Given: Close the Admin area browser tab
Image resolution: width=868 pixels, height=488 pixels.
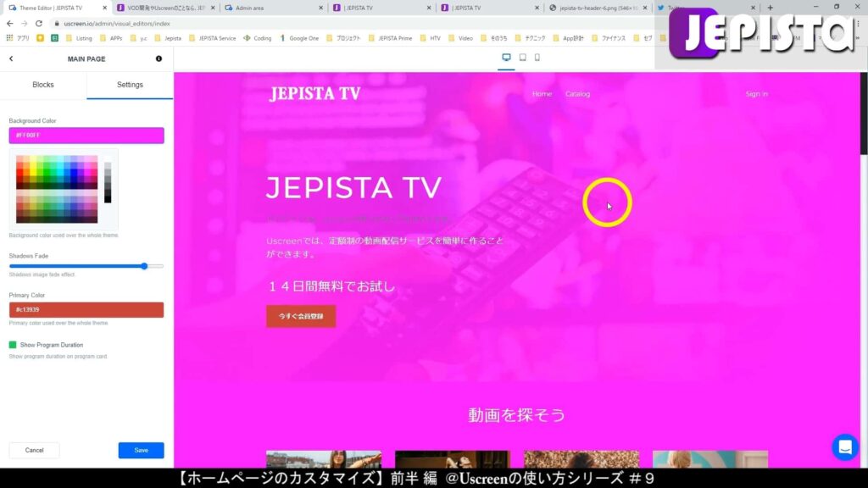Looking at the screenshot, I should (x=321, y=8).
